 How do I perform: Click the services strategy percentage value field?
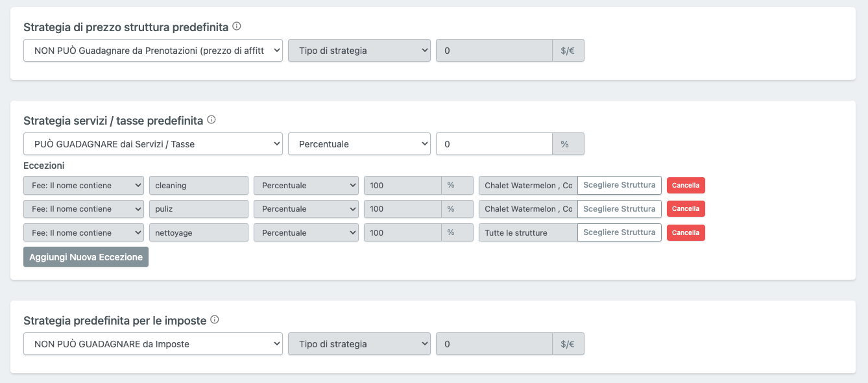pos(494,144)
